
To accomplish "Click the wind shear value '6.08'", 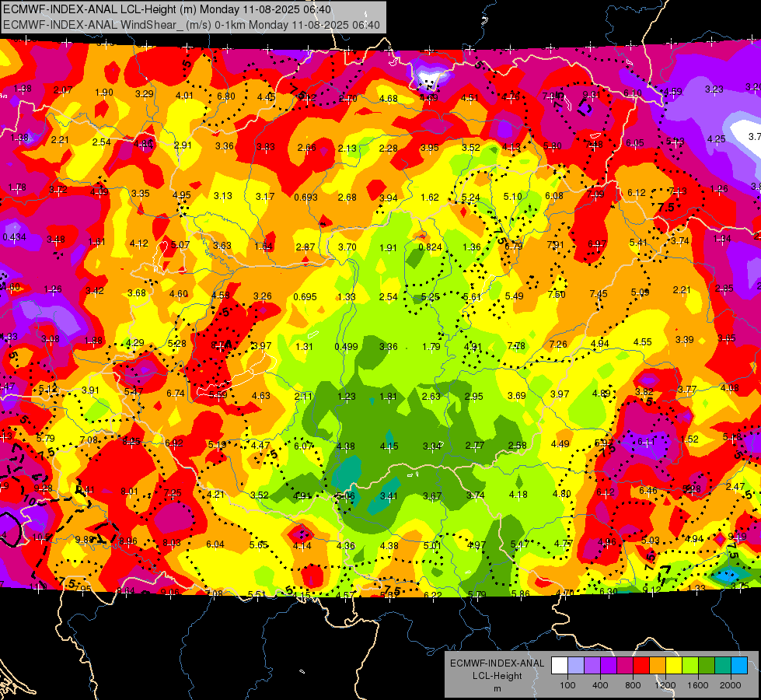I will [x=553, y=196].
